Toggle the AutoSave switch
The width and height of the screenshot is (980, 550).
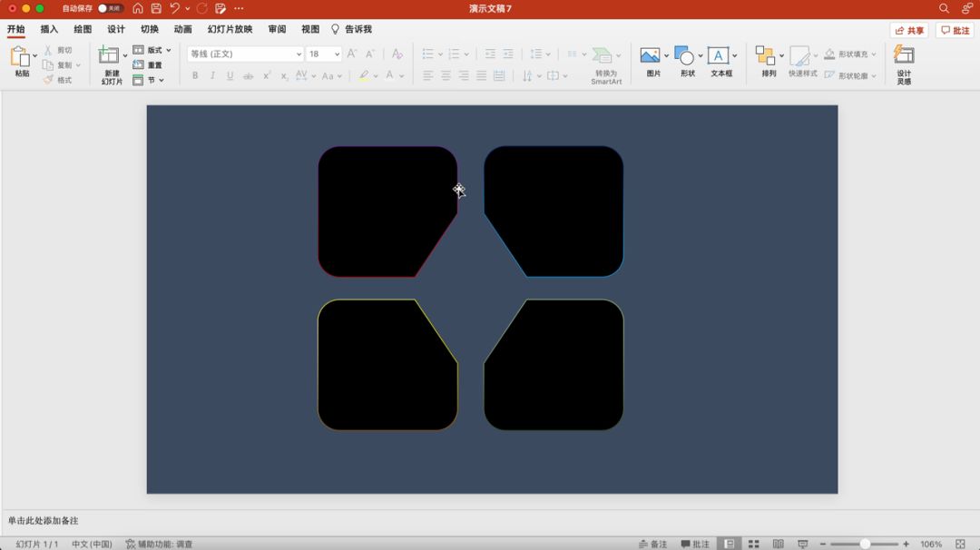click(x=110, y=8)
